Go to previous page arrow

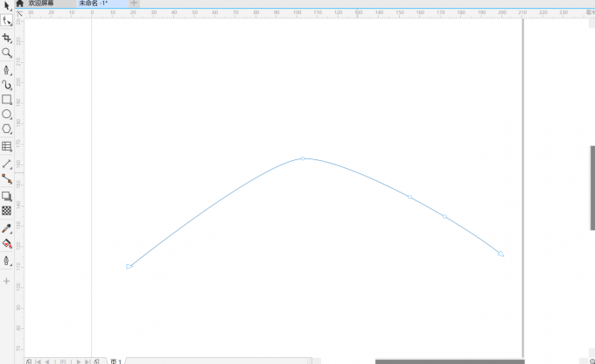[x=47, y=361]
